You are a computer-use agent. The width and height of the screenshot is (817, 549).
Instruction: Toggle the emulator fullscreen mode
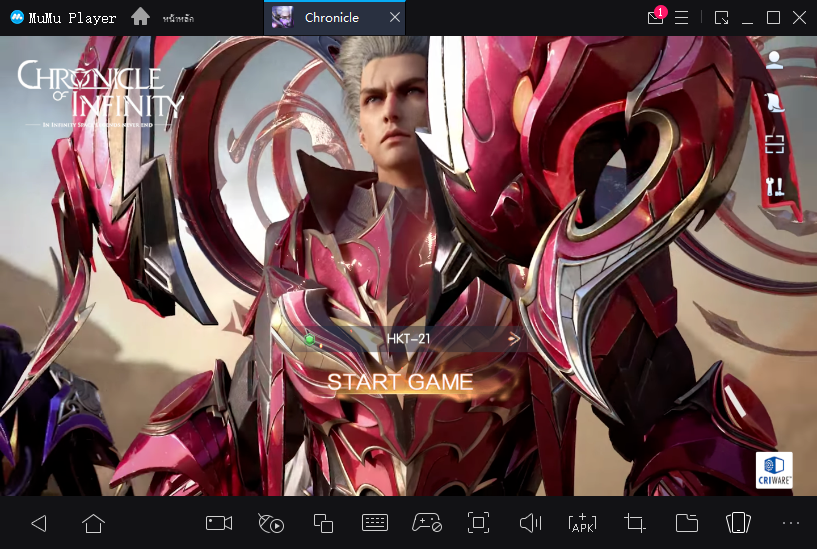pos(478,523)
